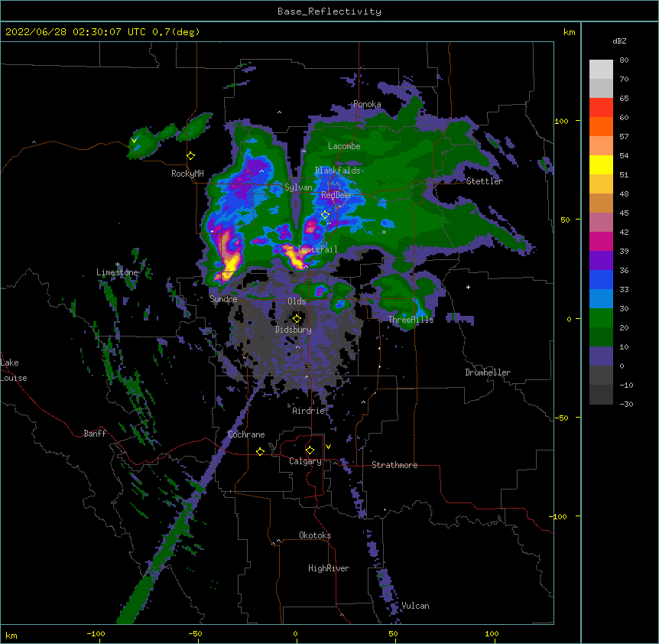Select the yellow diamond marker below Cochrane
The image size is (659, 644).
pos(260,451)
